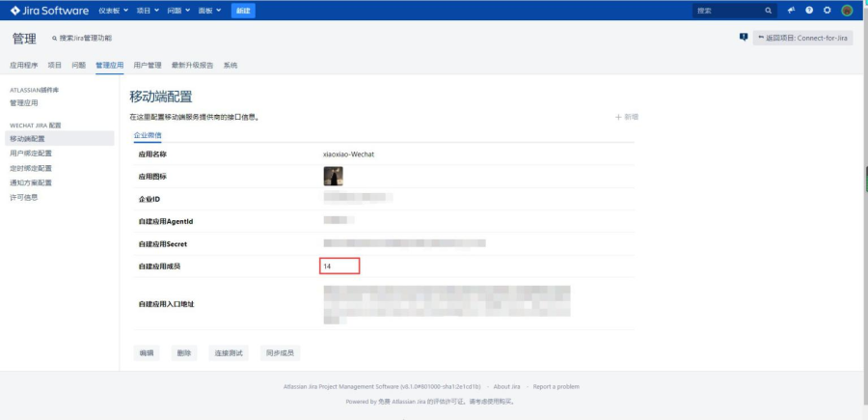
Task: Switch to the 系统 tab
Action: pos(231,65)
